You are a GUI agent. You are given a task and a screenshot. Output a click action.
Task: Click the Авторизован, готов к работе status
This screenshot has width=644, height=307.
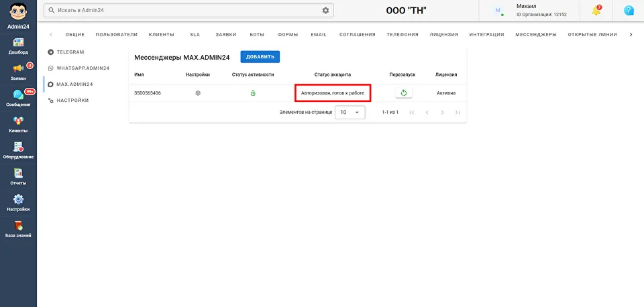[333, 93]
